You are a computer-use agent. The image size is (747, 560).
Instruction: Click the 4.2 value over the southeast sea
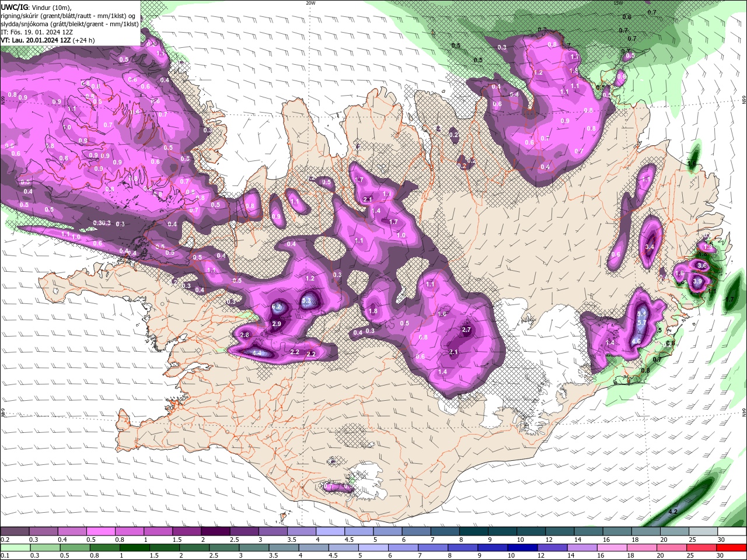tap(673, 512)
